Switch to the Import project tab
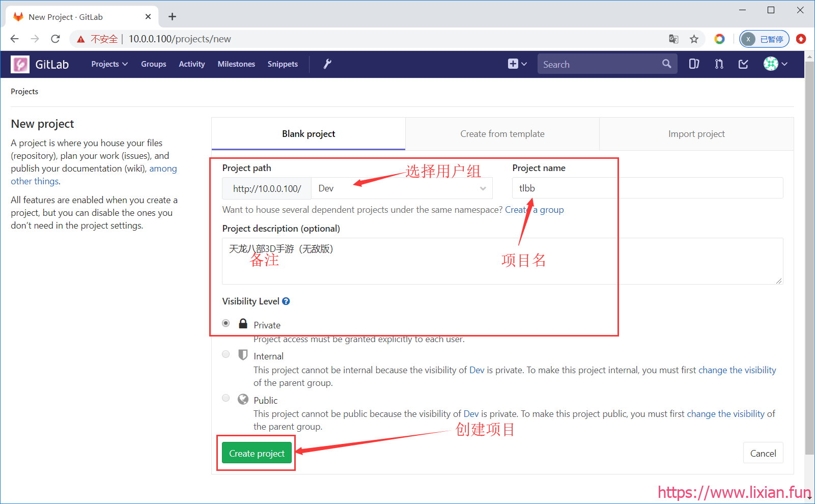 [x=696, y=134]
